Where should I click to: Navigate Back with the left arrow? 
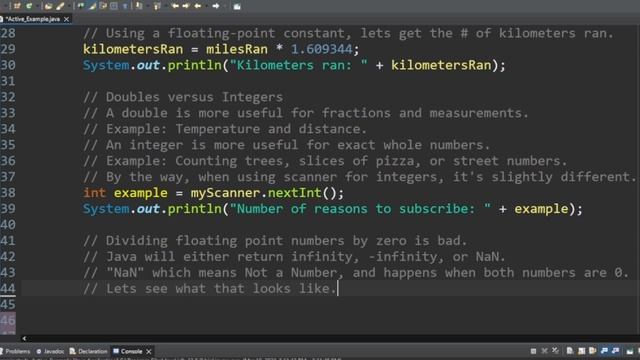point(198,6)
